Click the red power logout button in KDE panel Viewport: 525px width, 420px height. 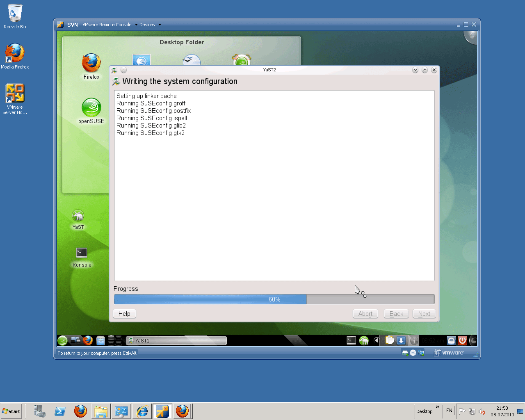(462, 340)
